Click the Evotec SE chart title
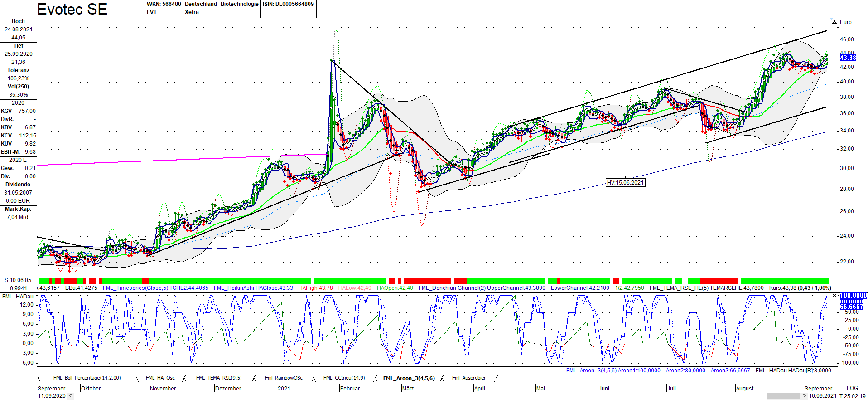This screenshot has width=868, height=400. pos(72,9)
